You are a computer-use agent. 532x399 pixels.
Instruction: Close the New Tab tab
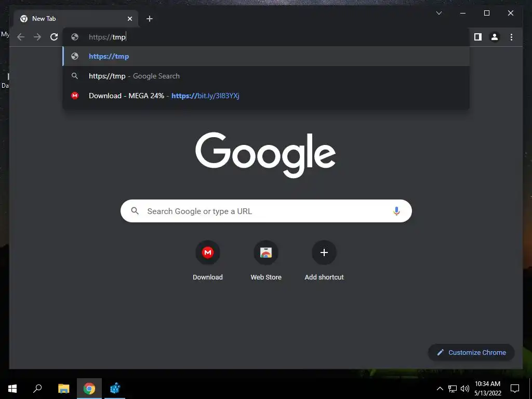pos(129,19)
